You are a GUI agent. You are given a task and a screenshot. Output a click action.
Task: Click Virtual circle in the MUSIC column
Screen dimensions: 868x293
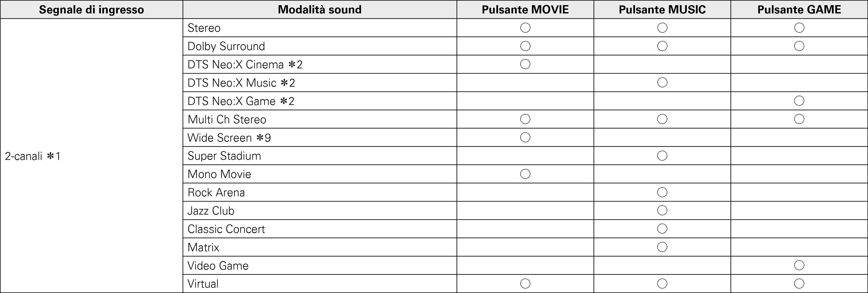point(662,283)
